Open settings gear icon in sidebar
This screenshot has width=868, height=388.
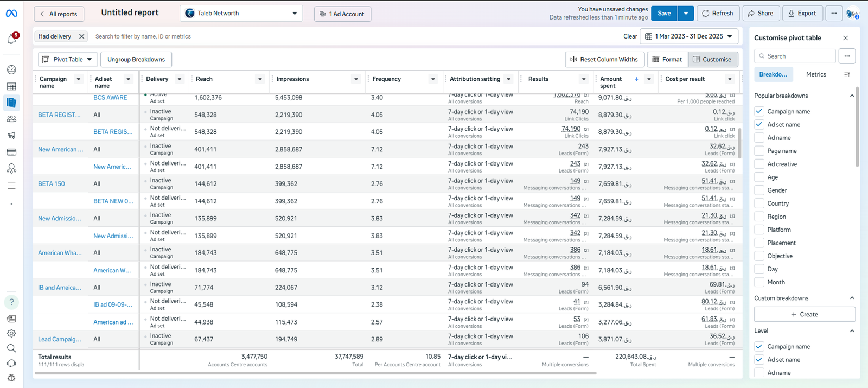[x=11, y=334]
